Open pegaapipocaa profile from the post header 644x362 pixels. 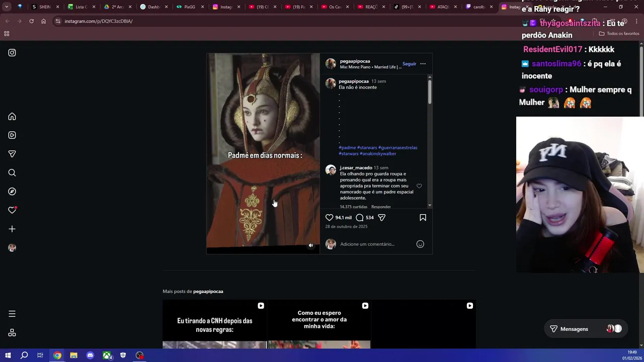coord(355,61)
